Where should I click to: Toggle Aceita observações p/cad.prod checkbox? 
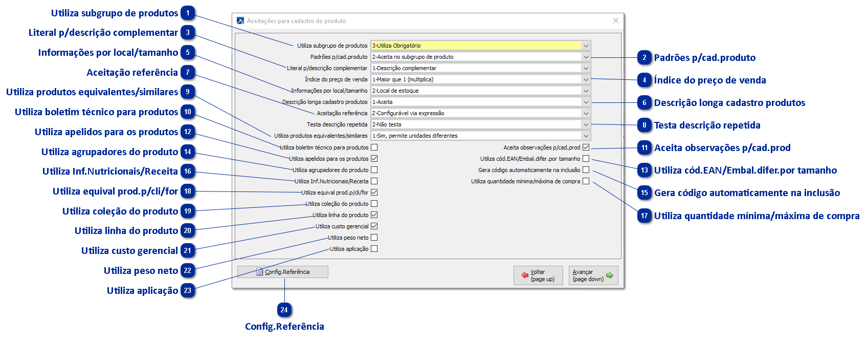[x=586, y=147]
